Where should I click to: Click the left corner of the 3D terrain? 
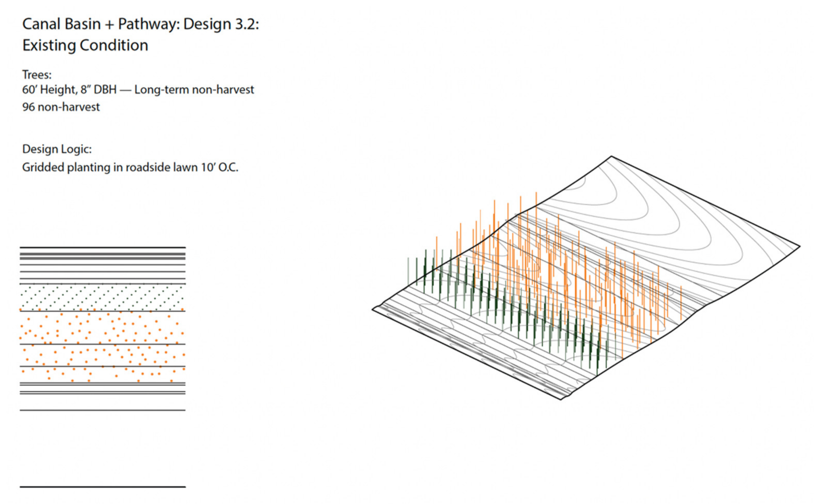[373, 309]
